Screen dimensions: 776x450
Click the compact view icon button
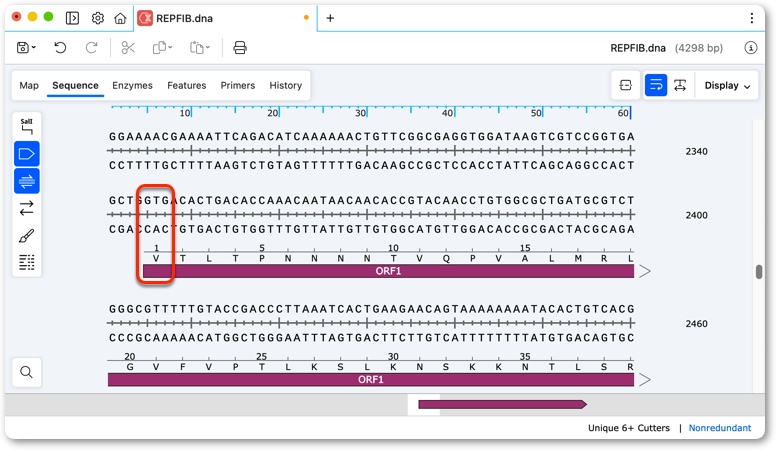pos(626,85)
